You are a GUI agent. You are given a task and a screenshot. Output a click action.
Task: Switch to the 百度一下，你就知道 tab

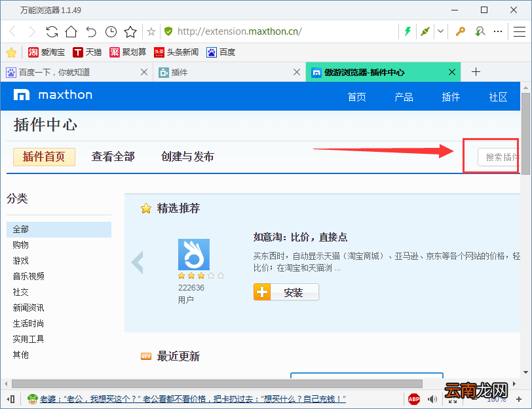coord(77,72)
